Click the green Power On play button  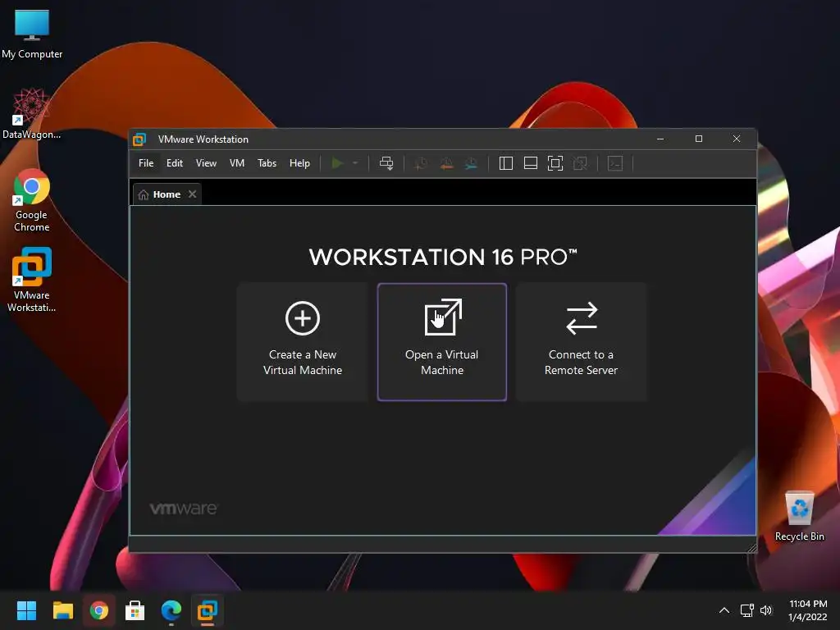click(337, 163)
